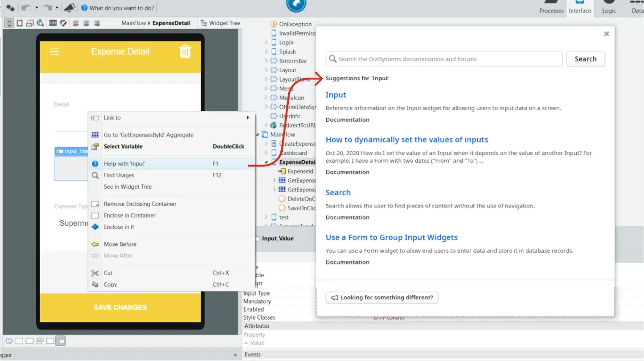Click the documentation and forums search field
The image size is (644, 361).
(x=444, y=59)
